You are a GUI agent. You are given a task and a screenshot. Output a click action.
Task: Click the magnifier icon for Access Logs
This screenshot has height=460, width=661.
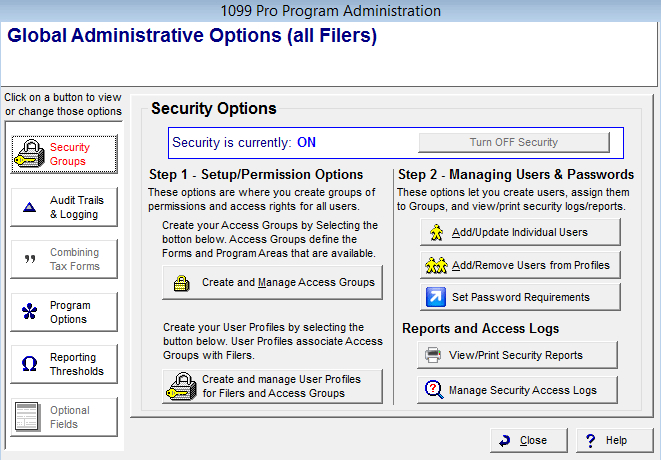pyautogui.click(x=434, y=390)
